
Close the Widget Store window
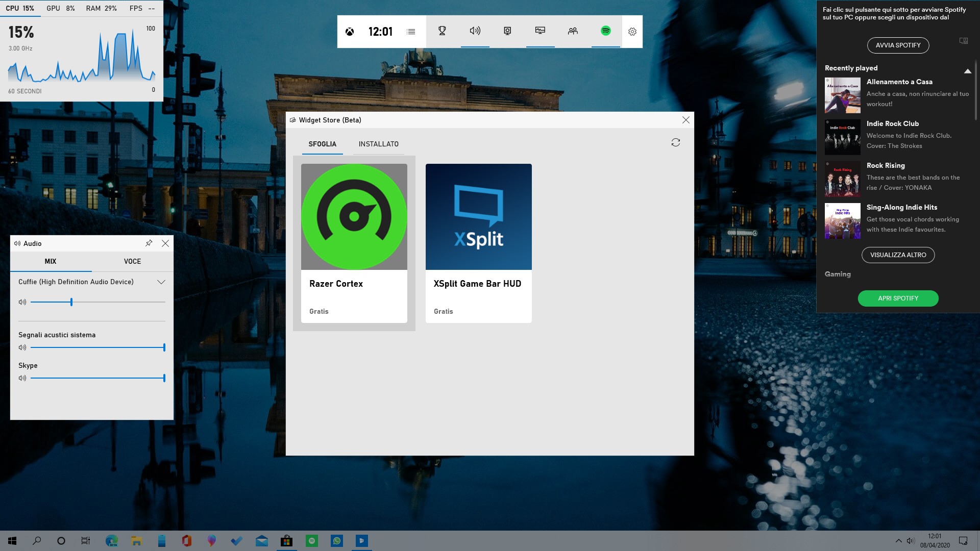point(686,120)
